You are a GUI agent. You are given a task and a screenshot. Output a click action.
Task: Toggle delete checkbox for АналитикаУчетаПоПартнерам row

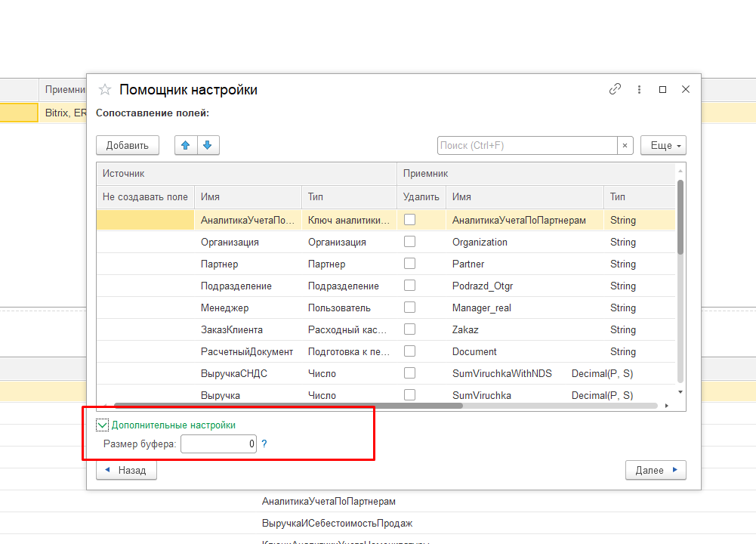click(x=410, y=219)
